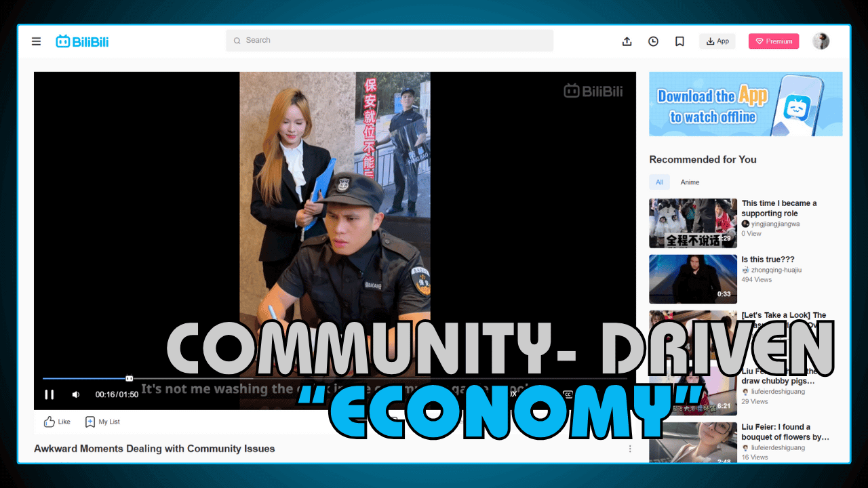The image size is (868, 488).
Task: Select the All recommendations tab
Action: [659, 182]
